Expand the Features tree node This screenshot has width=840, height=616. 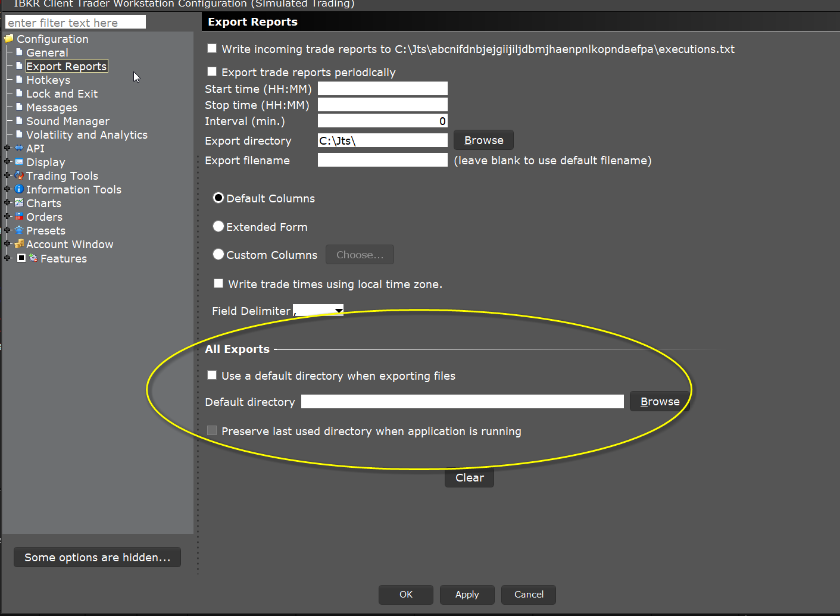(8, 258)
